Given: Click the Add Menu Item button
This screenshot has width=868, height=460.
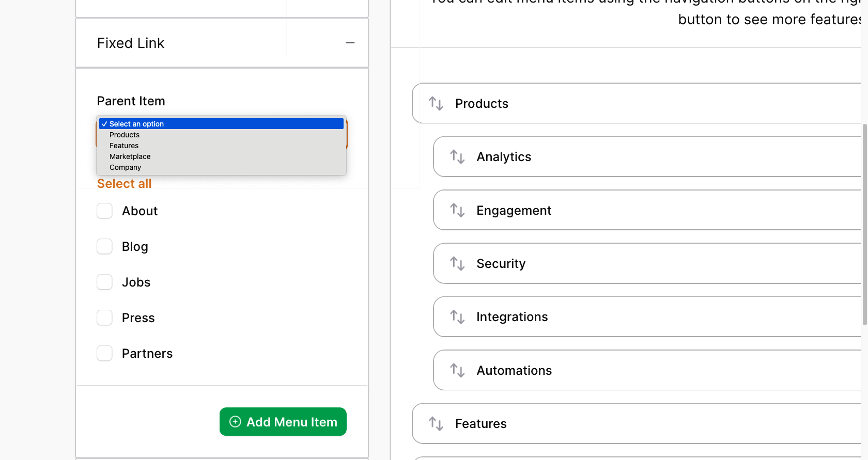Looking at the screenshot, I should [x=283, y=422].
